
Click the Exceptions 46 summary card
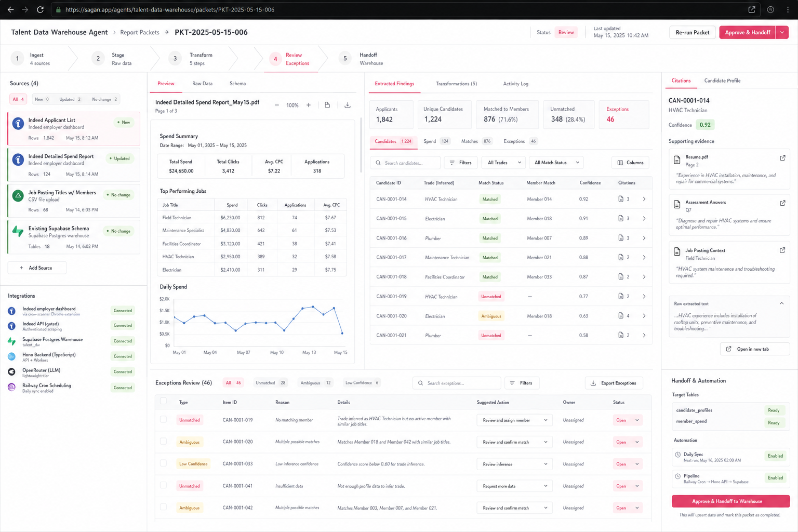[624, 114]
